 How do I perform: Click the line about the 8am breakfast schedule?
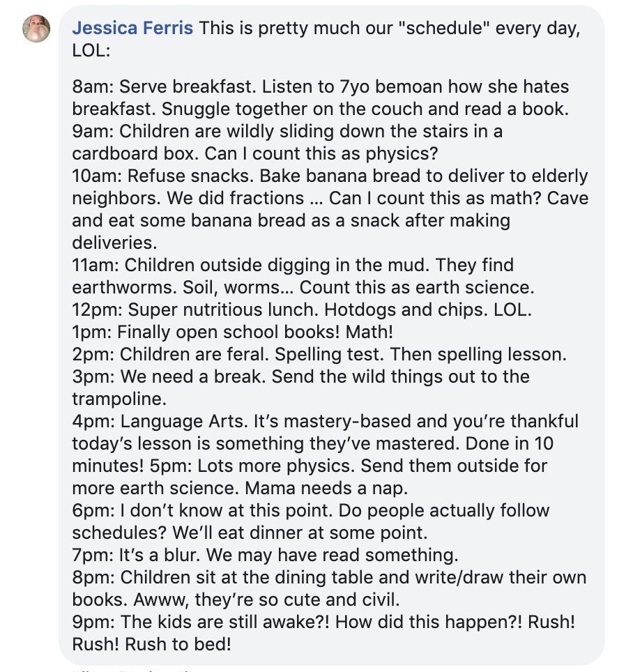(321, 87)
